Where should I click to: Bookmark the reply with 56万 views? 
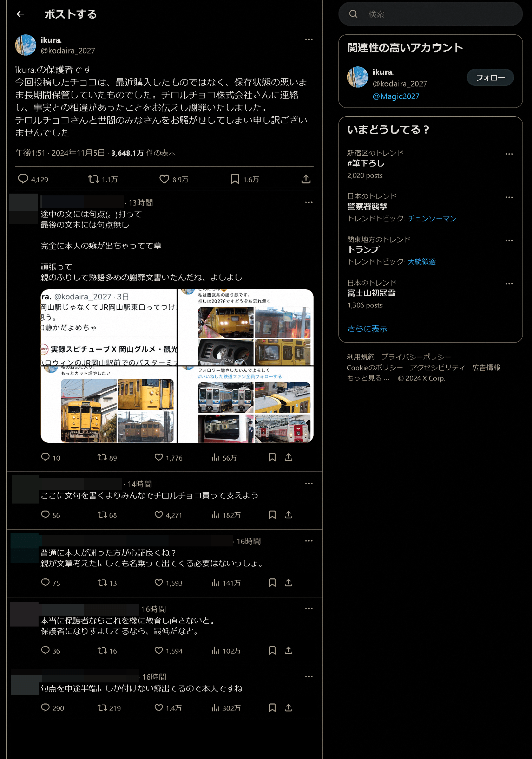click(x=272, y=457)
